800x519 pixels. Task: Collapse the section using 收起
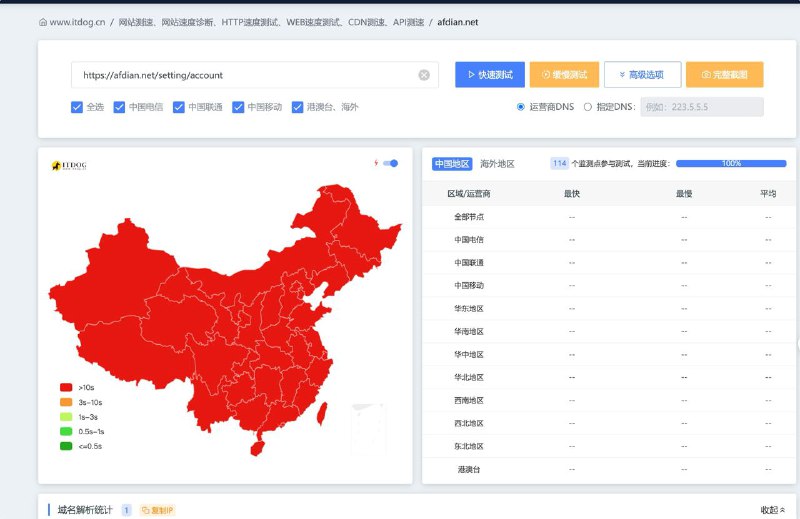tap(773, 510)
